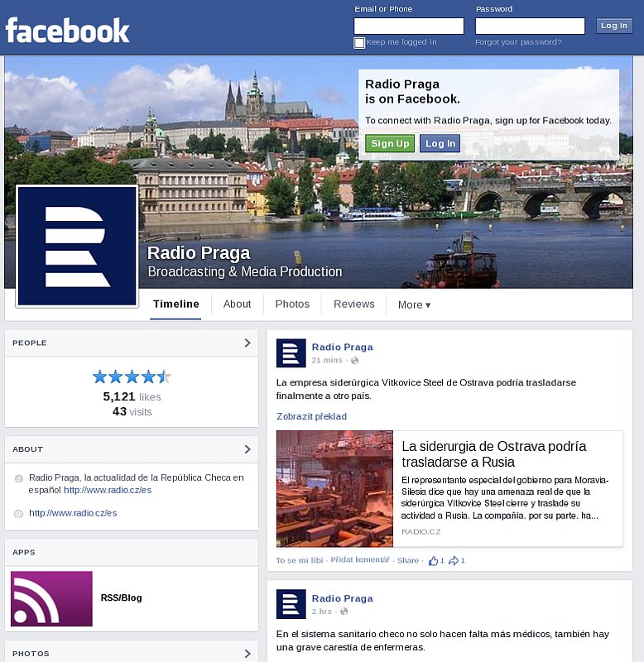Click the green Sign Up button

(390, 144)
